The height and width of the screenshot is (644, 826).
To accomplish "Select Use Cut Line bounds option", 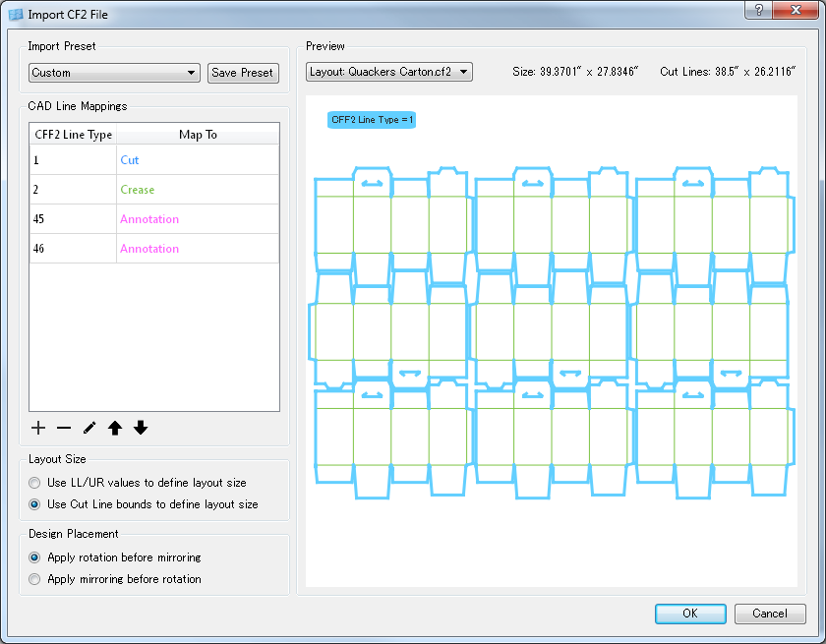I will tap(35, 504).
